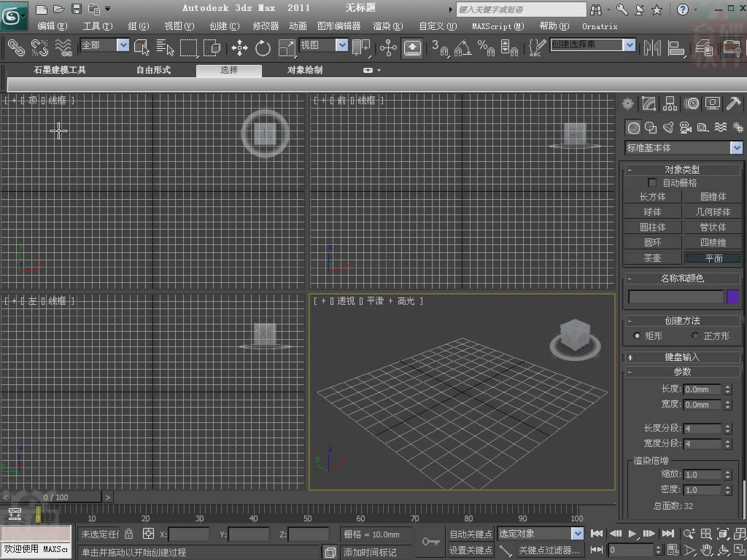Activate the Select Object tool
The height and width of the screenshot is (560, 747).
pyautogui.click(x=142, y=47)
